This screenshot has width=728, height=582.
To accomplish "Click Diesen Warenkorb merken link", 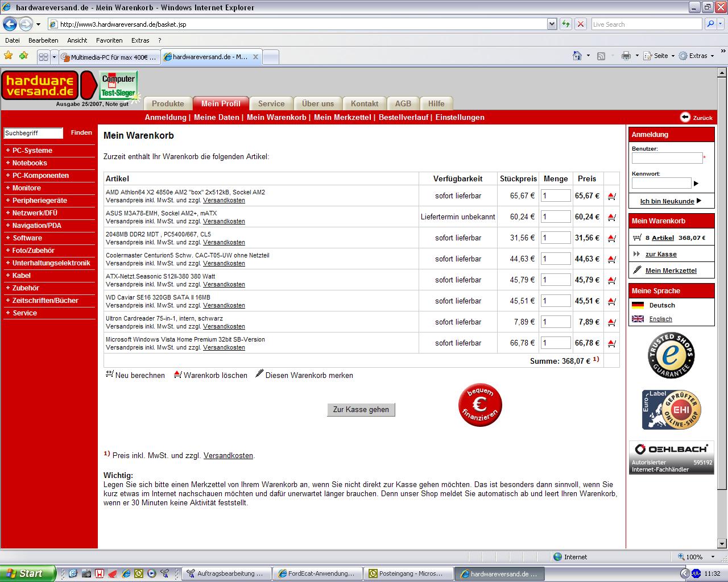I will tap(304, 375).
